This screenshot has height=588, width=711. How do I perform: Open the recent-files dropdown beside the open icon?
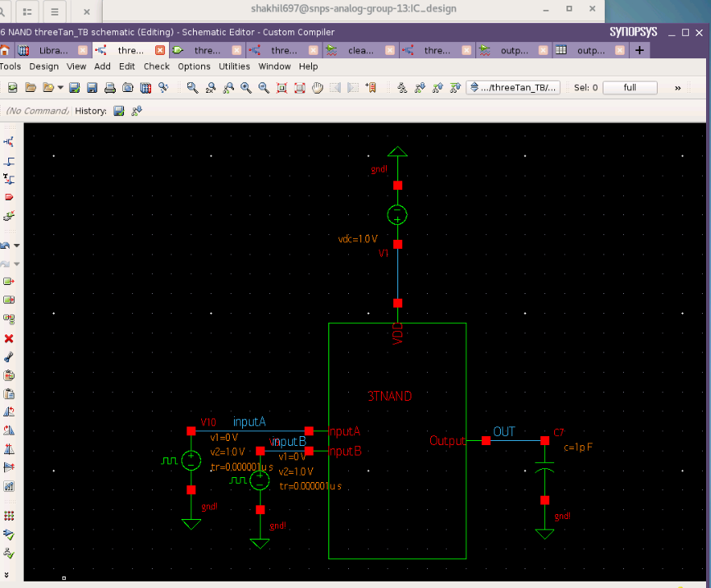click(59, 87)
